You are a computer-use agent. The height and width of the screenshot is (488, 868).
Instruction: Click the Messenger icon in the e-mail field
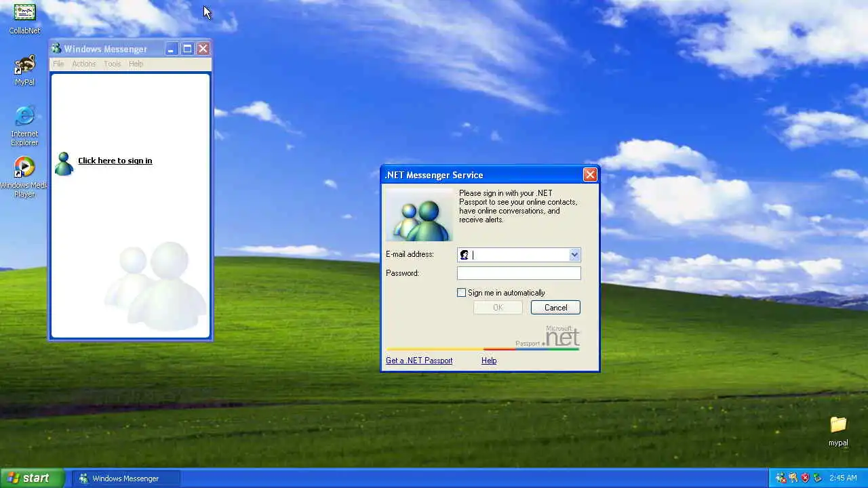coord(465,255)
